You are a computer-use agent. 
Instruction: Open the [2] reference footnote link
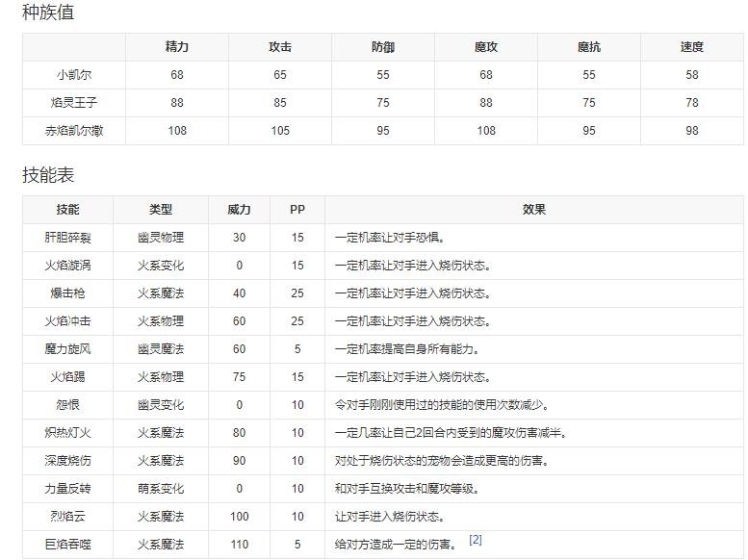475,540
